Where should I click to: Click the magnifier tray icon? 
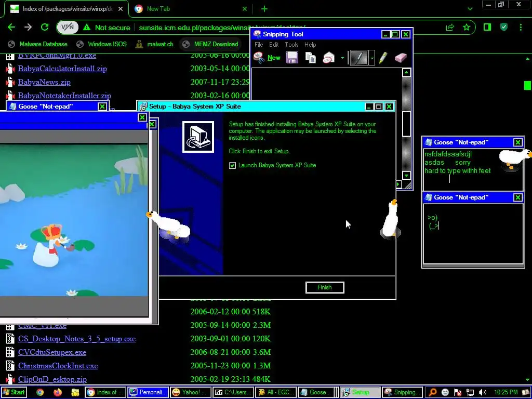(433, 393)
